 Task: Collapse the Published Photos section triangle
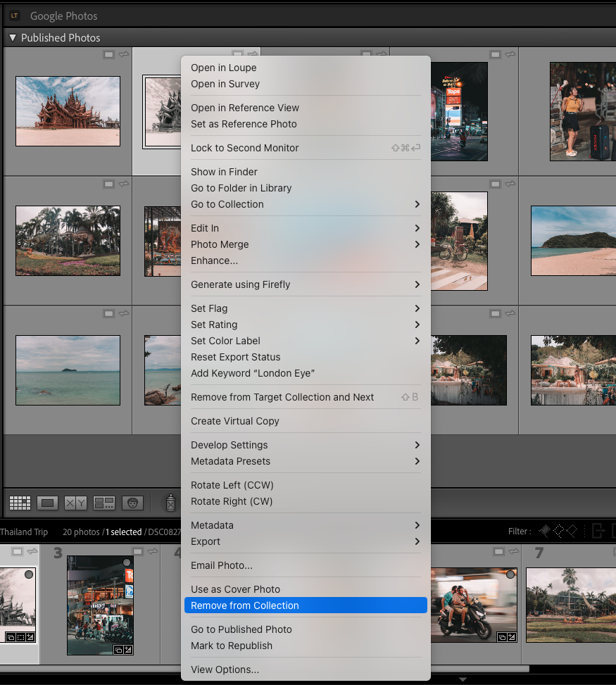point(11,37)
